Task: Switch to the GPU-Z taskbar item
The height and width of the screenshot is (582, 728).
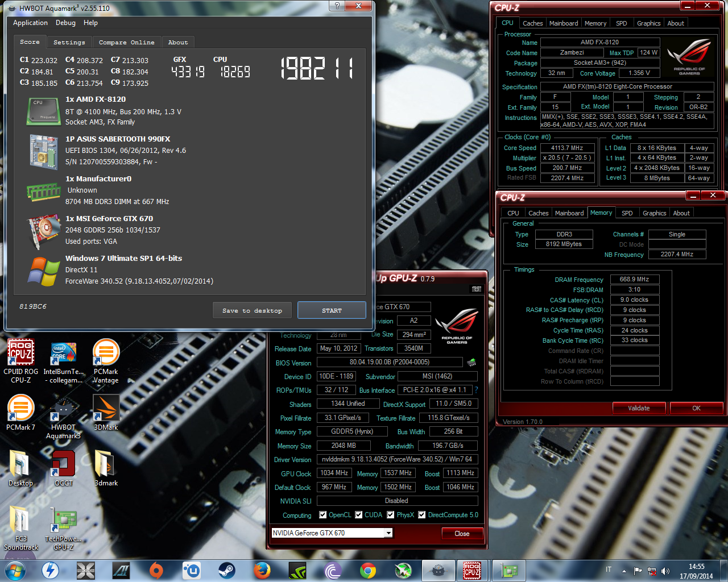Action: tap(509, 570)
